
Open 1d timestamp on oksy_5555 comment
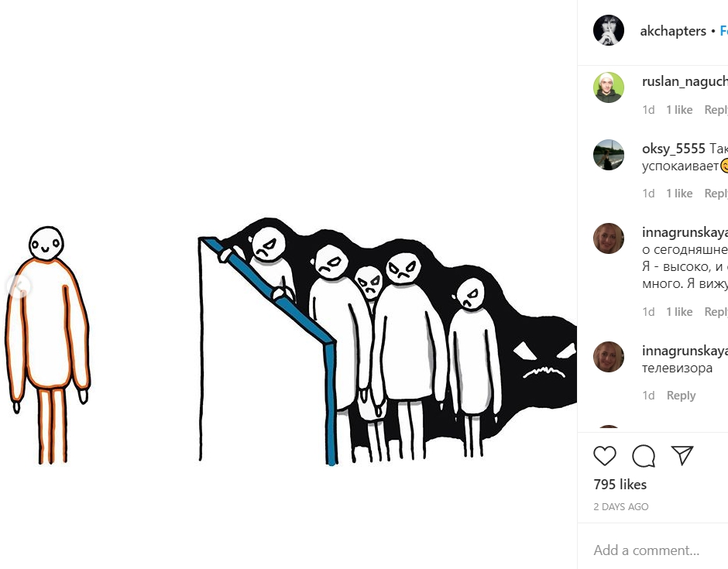[648, 194]
